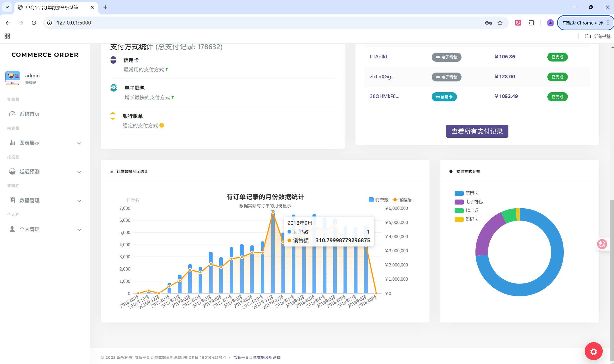Click the 信用卡 blue color swatch in legend
Image resolution: width=614 pixels, height=364 pixels.
[459, 193]
